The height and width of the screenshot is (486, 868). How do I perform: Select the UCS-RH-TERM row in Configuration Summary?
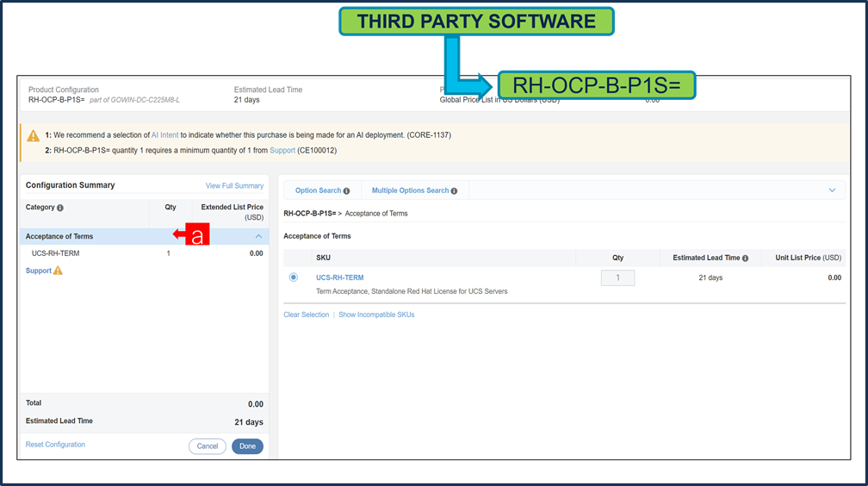click(145, 253)
